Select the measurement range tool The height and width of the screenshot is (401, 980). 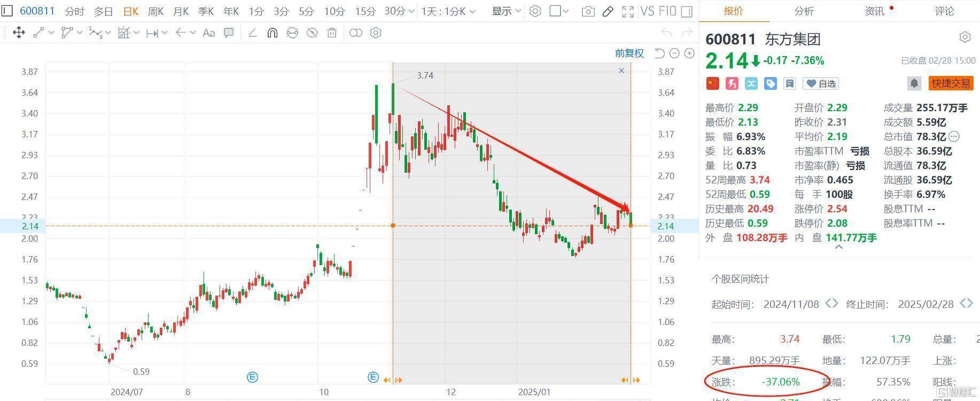(x=152, y=33)
